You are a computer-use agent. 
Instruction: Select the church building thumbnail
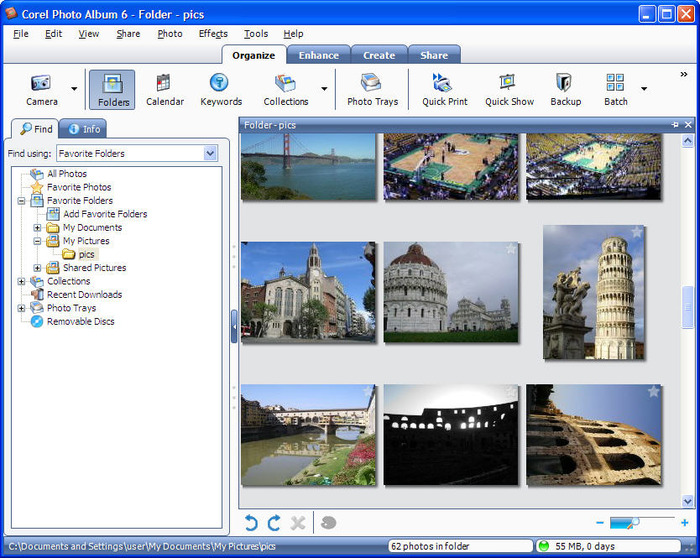click(308, 292)
